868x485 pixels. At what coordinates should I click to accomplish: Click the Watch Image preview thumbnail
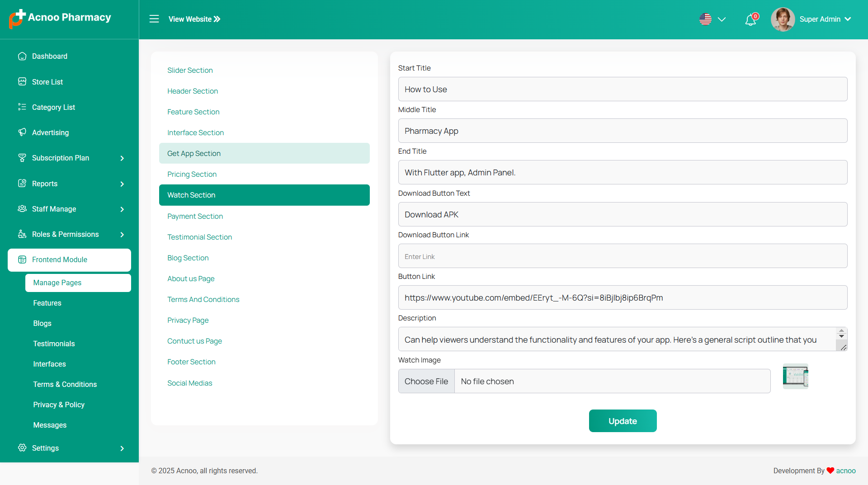795,376
